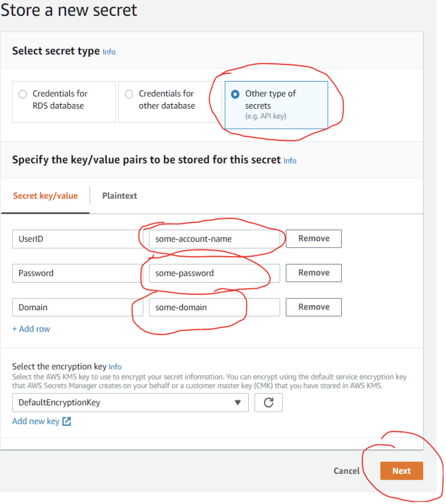
Task: Select Credentials for other database radio
Action: click(129, 94)
